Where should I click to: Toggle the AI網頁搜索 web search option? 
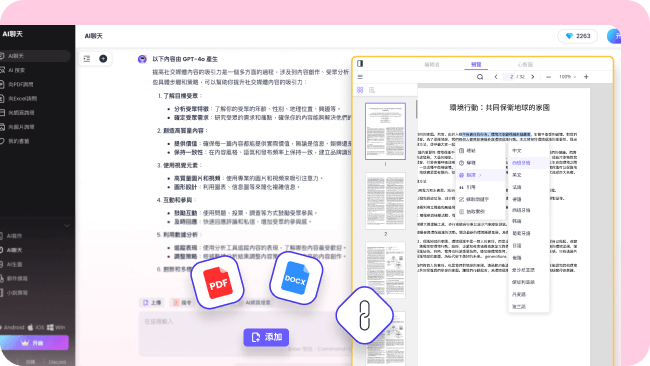tap(258, 303)
